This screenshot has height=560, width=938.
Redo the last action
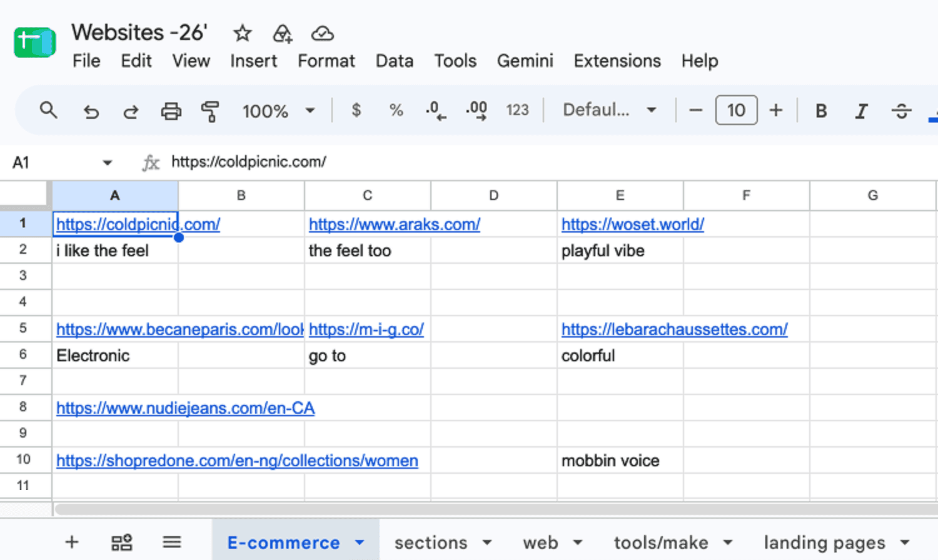(x=131, y=111)
